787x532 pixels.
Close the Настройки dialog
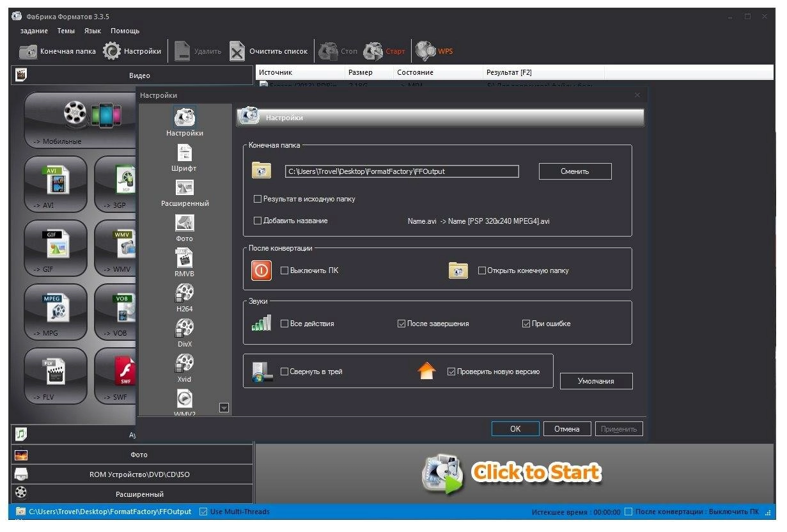coord(637,95)
